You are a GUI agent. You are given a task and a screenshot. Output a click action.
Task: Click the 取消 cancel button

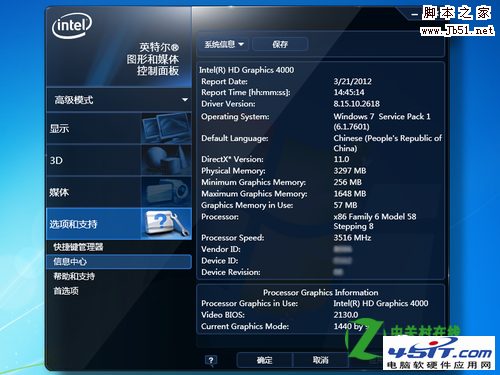coord(321,360)
